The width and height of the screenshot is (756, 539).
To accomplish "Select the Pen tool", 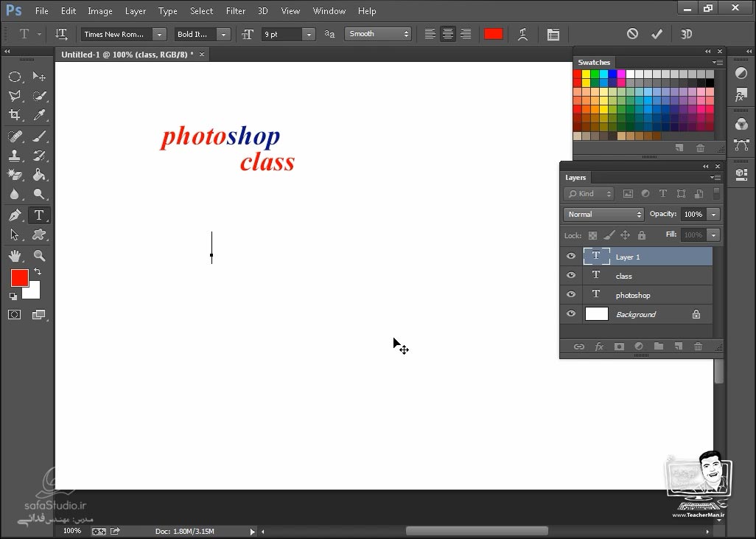I will [15, 215].
